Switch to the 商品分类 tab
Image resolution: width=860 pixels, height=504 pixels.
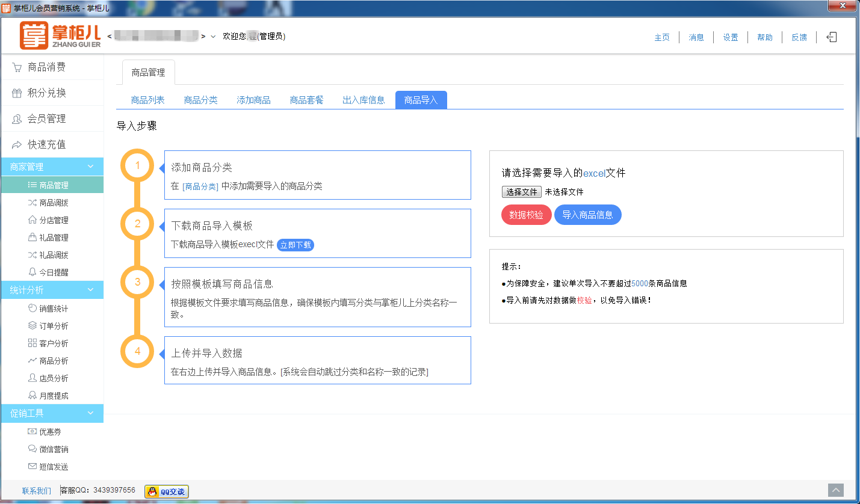click(201, 100)
